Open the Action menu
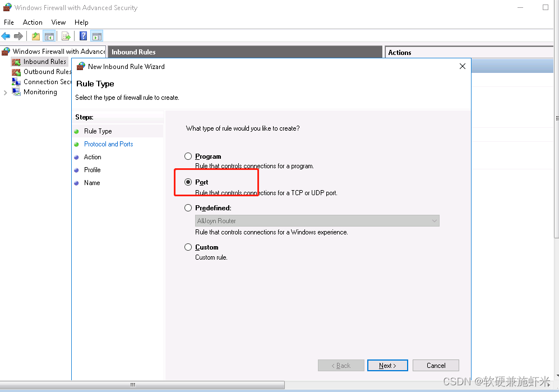559x392 pixels. coord(33,22)
